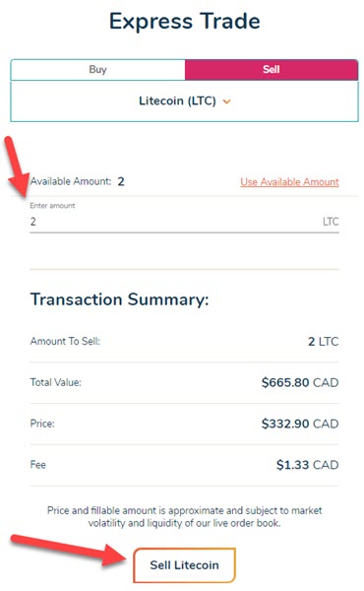
Task: Click the LTC unit label in amount field
Action: 331,222
